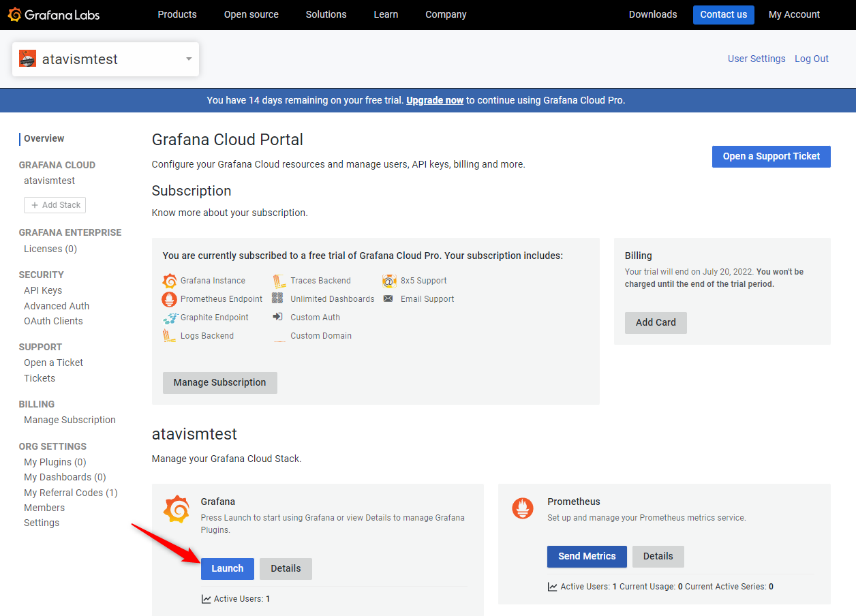Open the Open source menu

[251, 14]
